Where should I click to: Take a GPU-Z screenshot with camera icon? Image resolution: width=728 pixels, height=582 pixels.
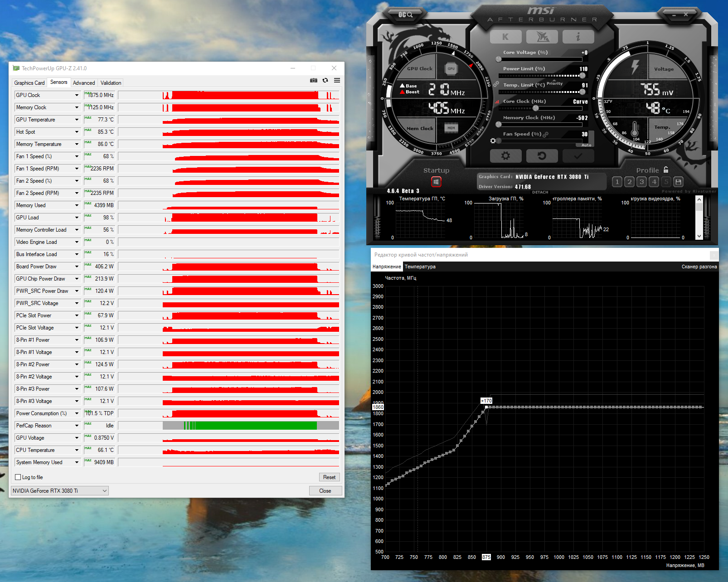pyautogui.click(x=313, y=80)
